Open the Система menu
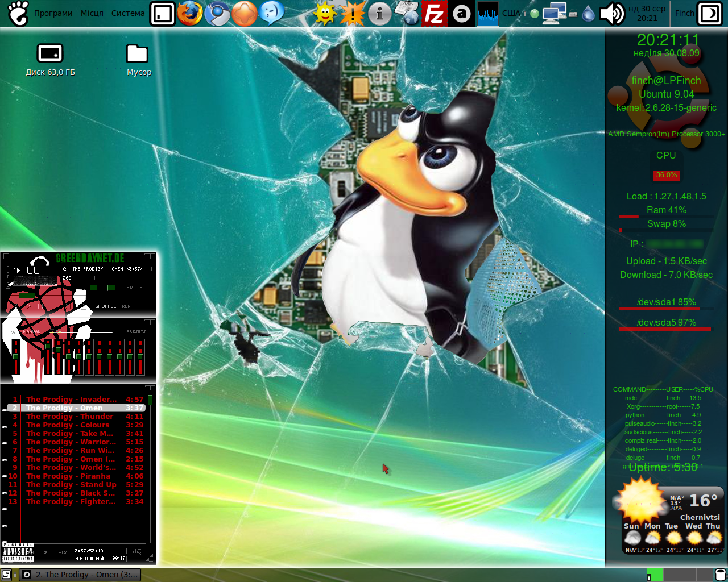Screen dimensions: 728x582 128,13
